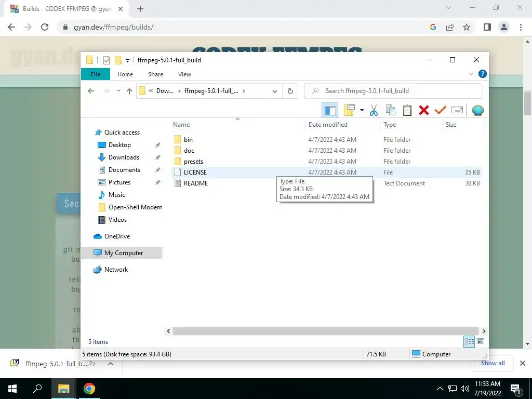Image resolution: width=532 pixels, height=399 pixels.
Task: Expand the ribbon with chevron
Action: (471, 74)
